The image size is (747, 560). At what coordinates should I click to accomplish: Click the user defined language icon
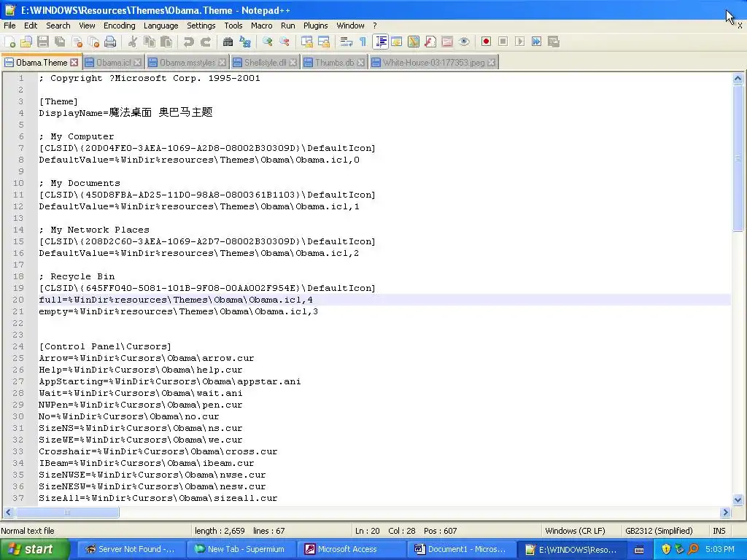click(397, 42)
